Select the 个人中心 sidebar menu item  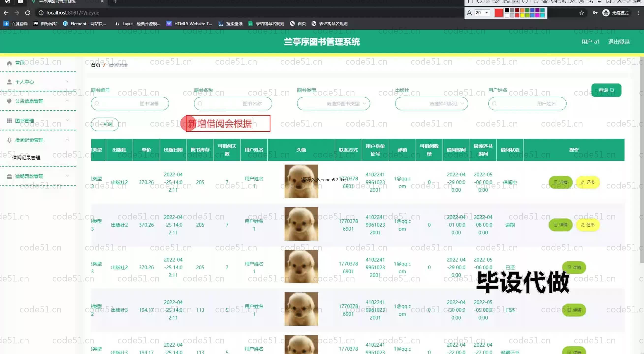[38, 82]
